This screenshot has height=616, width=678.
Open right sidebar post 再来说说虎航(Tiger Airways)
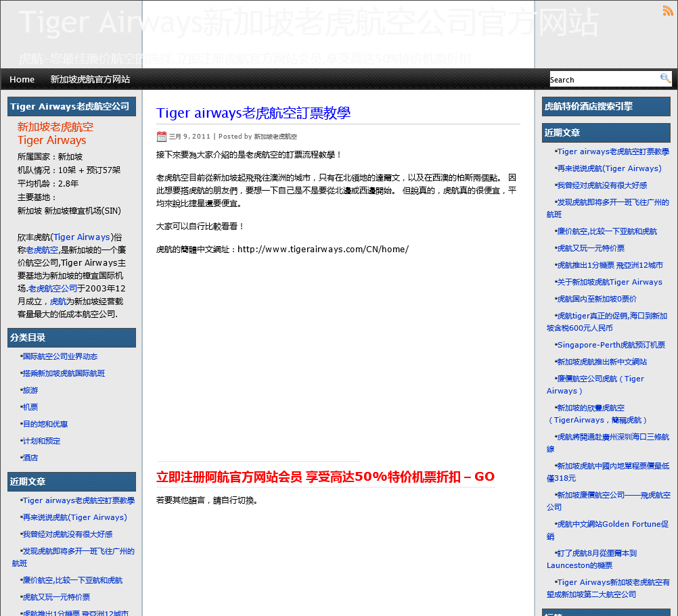coord(609,168)
